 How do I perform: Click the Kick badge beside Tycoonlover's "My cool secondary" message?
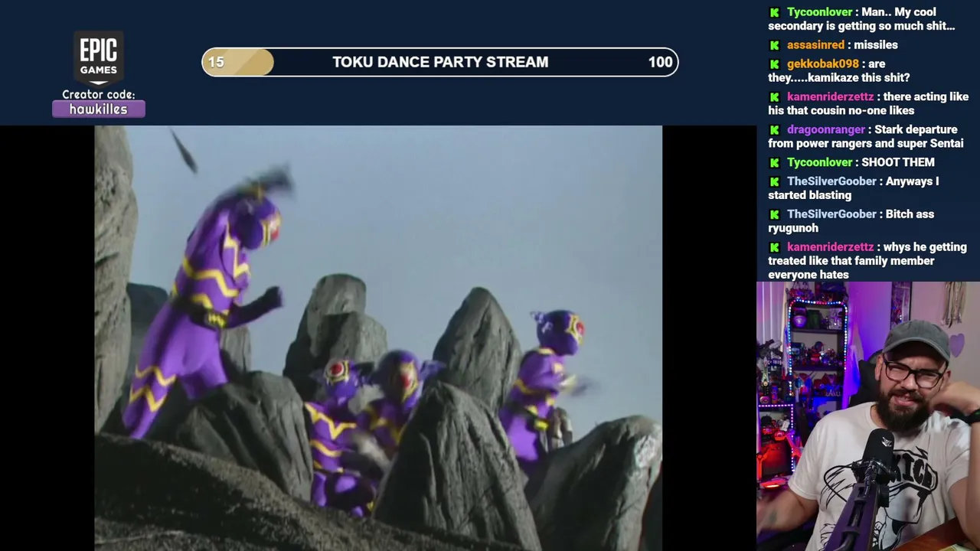click(x=775, y=12)
